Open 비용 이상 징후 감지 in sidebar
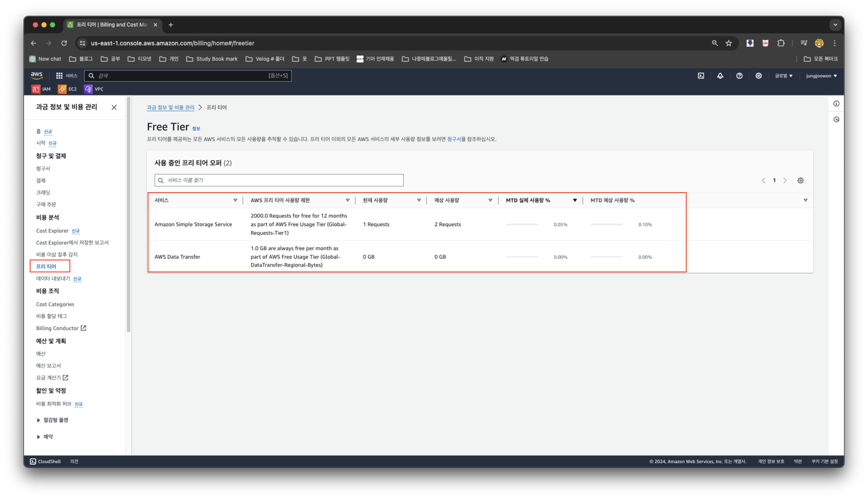868x499 pixels. (57, 254)
